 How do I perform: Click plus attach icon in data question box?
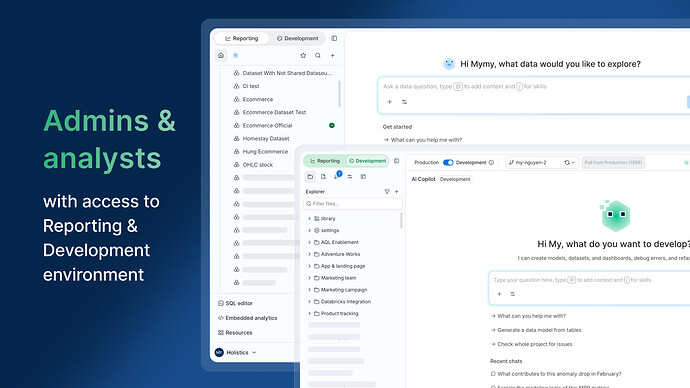[389, 102]
